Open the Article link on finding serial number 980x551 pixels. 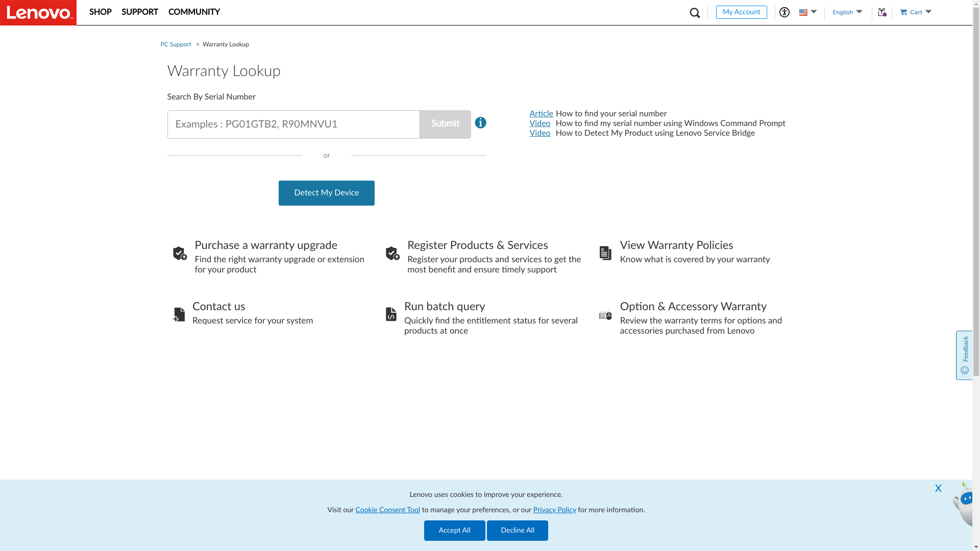[x=541, y=114]
